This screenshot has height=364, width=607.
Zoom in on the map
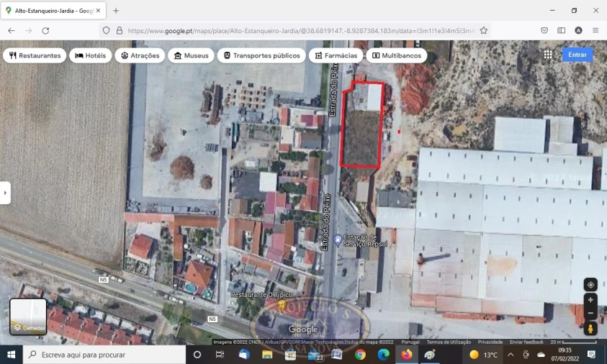(590, 300)
